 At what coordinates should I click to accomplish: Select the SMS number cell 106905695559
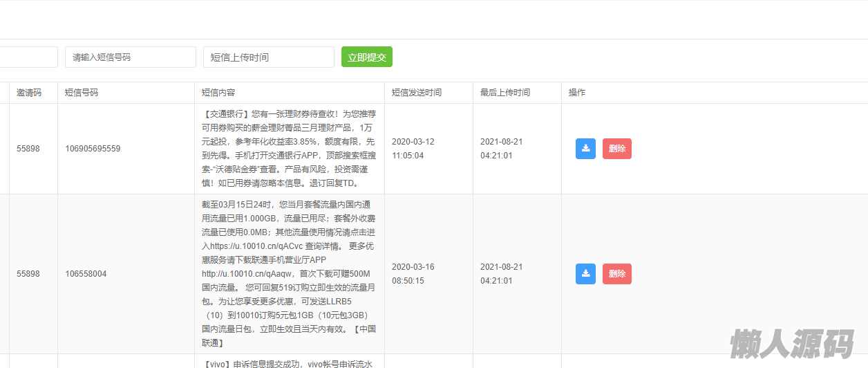click(x=93, y=149)
